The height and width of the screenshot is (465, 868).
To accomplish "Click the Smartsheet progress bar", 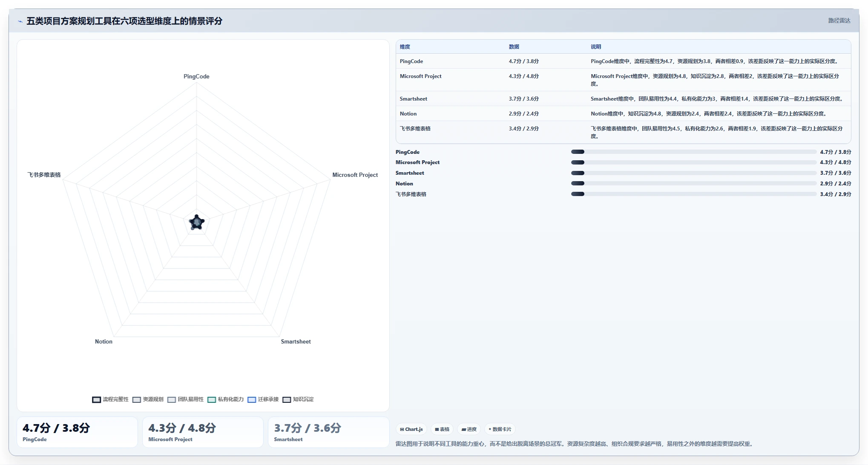I will 693,173.
